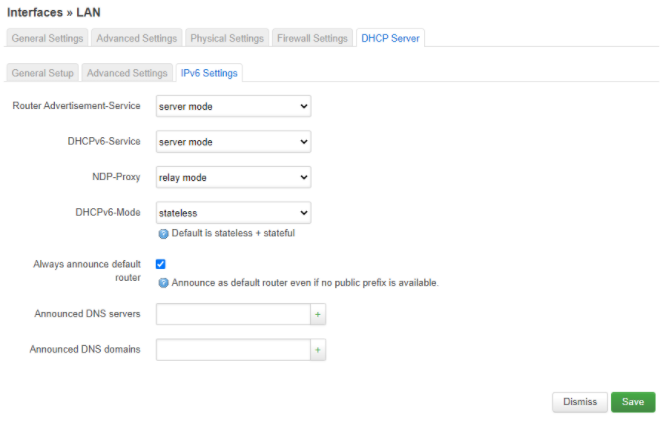Open General Setup sub-tab
This screenshot has width=667, height=425.
coord(43,73)
